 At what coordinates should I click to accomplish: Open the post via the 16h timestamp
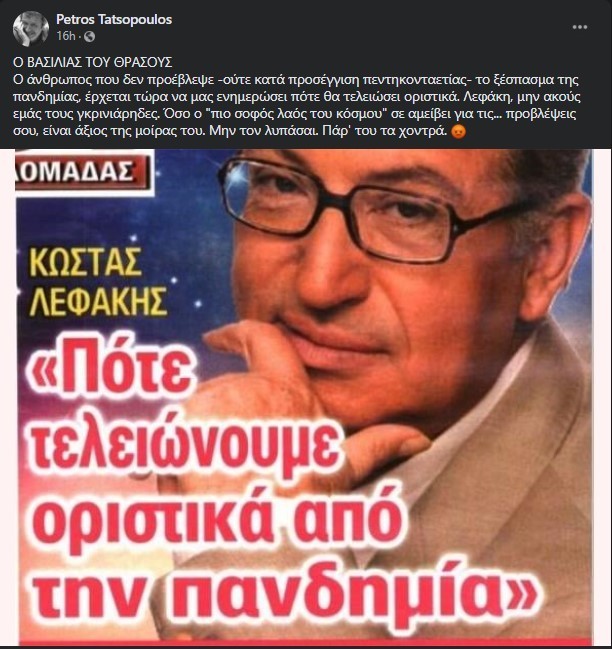(x=65, y=36)
